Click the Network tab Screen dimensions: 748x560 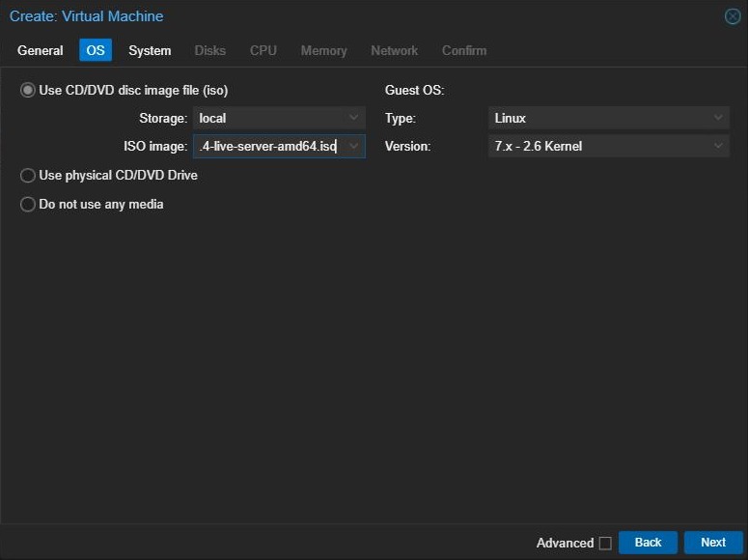(x=395, y=50)
